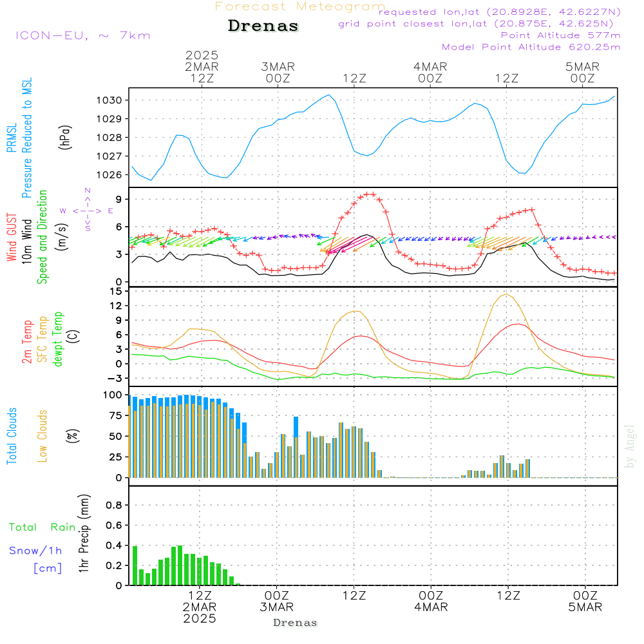The width and height of the screenshot is (644, 644).
Task: Select pressure axis value '1027'
Action: pos(109,156)
